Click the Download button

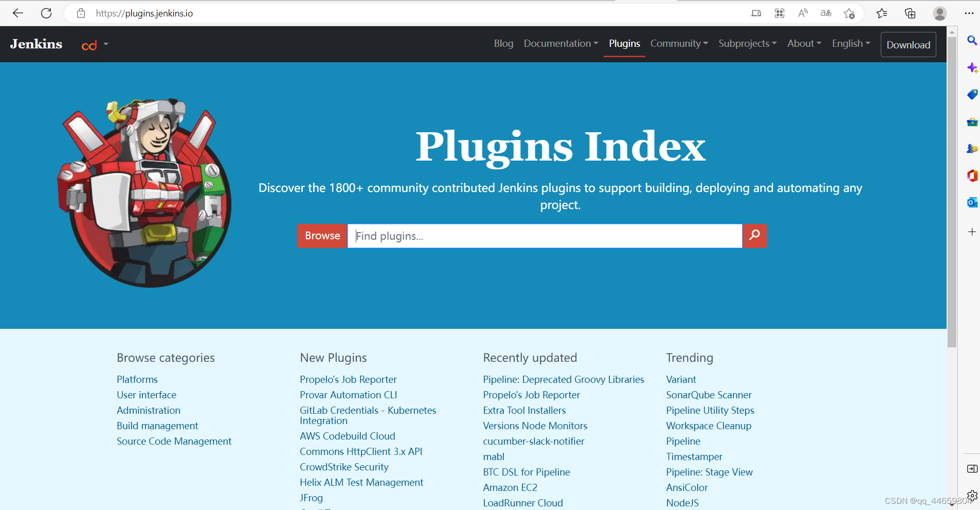(x=908, y=45)
